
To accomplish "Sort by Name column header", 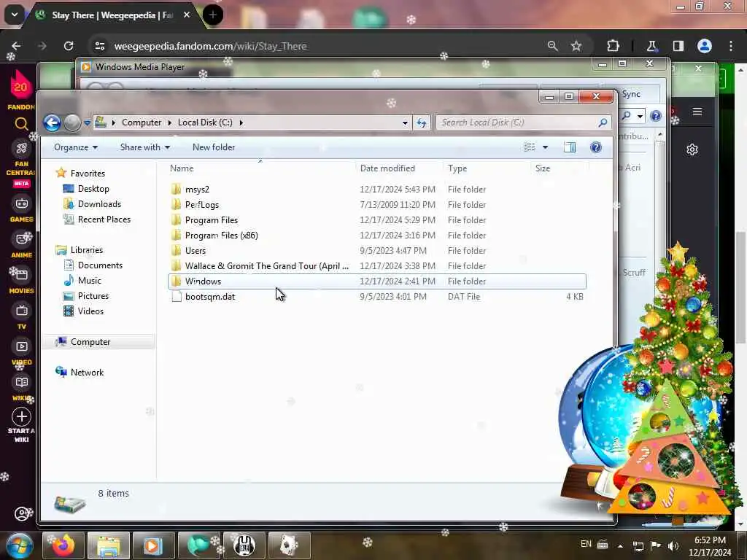I will 182,168.
